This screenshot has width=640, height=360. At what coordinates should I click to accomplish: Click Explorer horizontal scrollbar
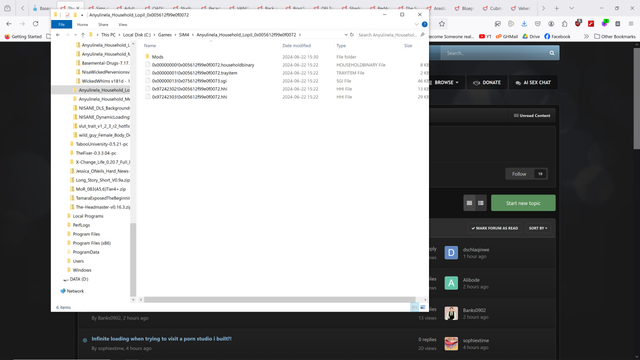pos(280,300)
